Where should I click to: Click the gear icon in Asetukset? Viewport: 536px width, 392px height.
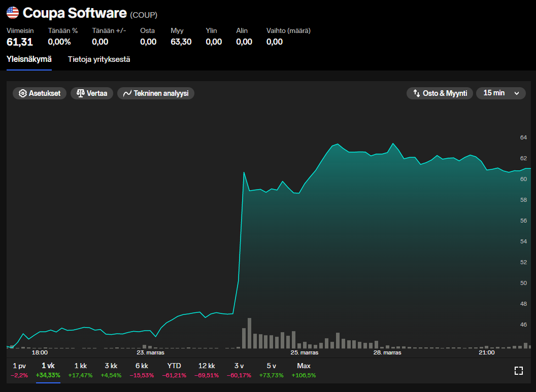[x=22, y=93]
